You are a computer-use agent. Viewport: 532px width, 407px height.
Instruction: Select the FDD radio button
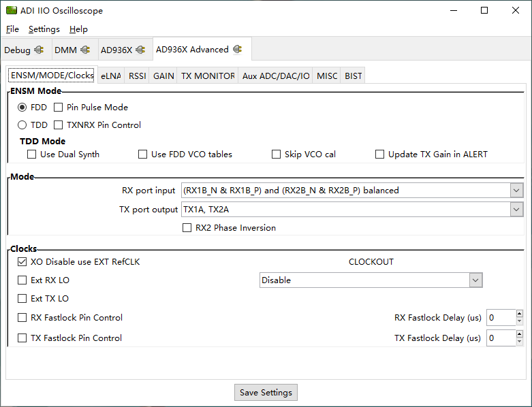coord(22,108)
